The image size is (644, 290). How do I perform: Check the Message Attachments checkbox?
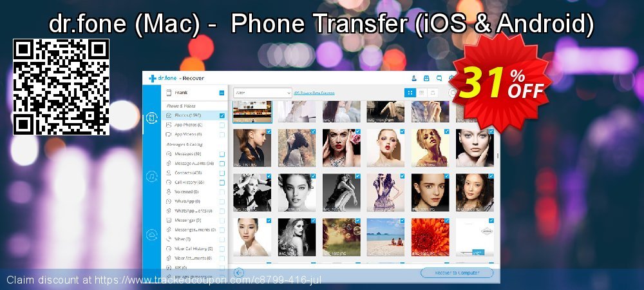222,164
